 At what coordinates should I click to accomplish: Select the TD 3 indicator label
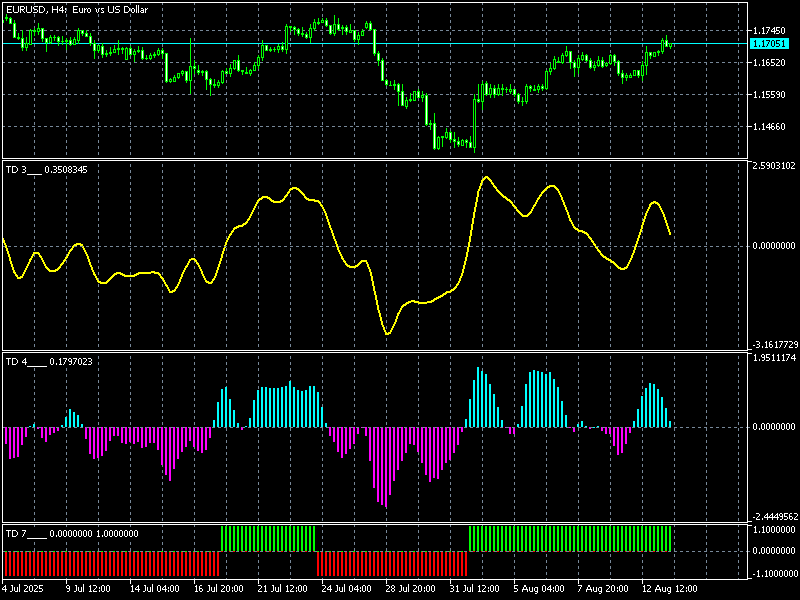click(x=46, y=170)
